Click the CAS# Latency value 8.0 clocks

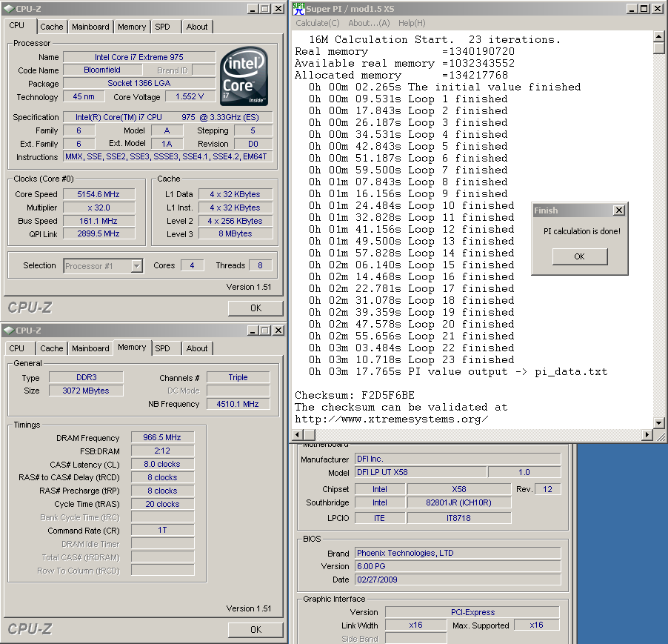tap(162, 464)
